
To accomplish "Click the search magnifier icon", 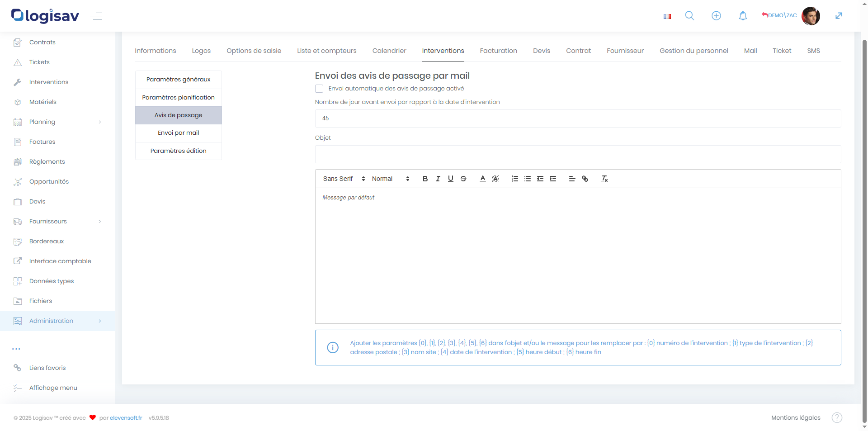I will coord(689,16).
